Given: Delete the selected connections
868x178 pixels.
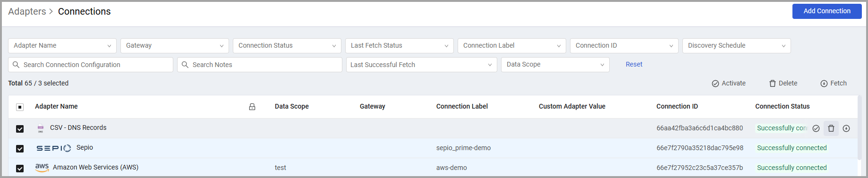Looking at the screenshot, I should click(x=783, y=83).
